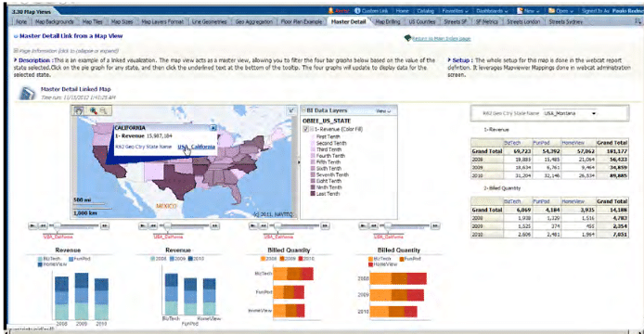Click next on slider above year-legend Revenue chart
This screenshot has width=644, height=334.
pos(214,226)
